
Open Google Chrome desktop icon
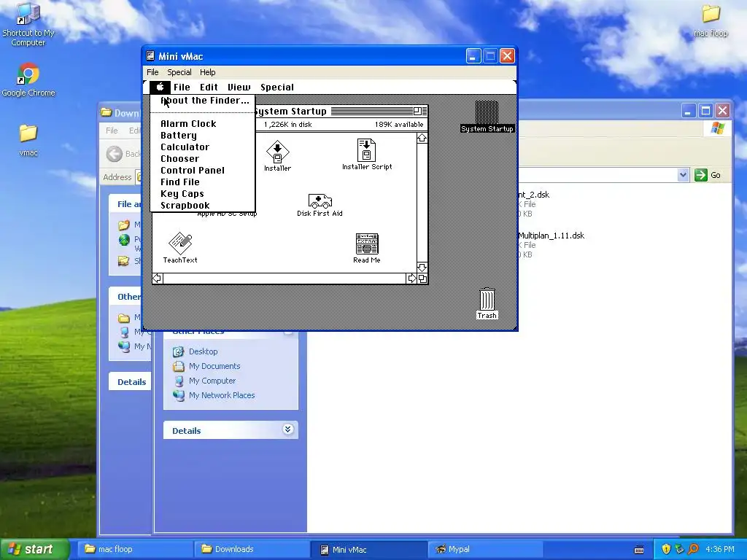(28, 80)
